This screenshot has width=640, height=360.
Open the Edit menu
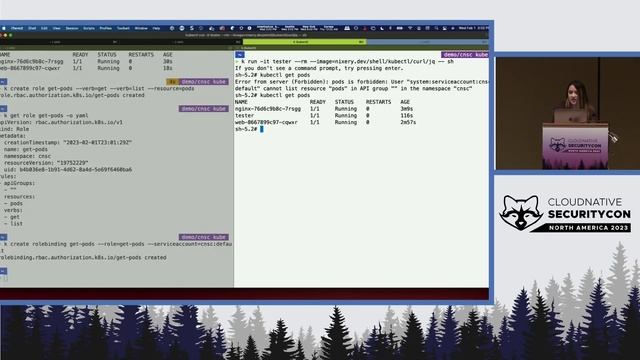(44, 28)
